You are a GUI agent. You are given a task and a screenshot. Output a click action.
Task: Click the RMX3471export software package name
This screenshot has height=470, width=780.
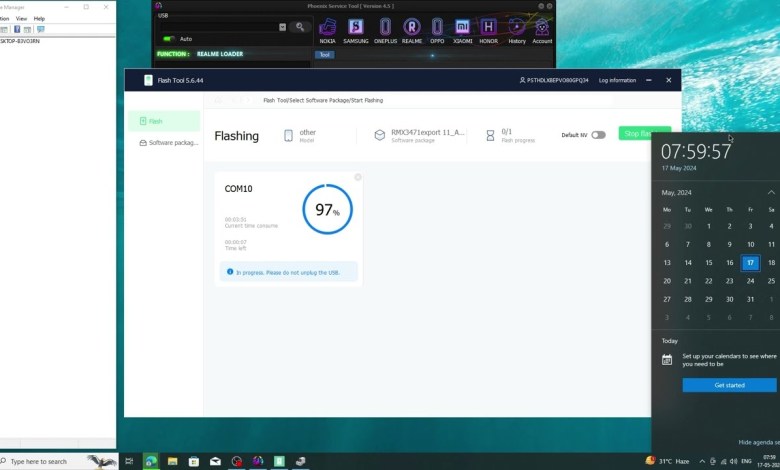(x=427, y=132)
